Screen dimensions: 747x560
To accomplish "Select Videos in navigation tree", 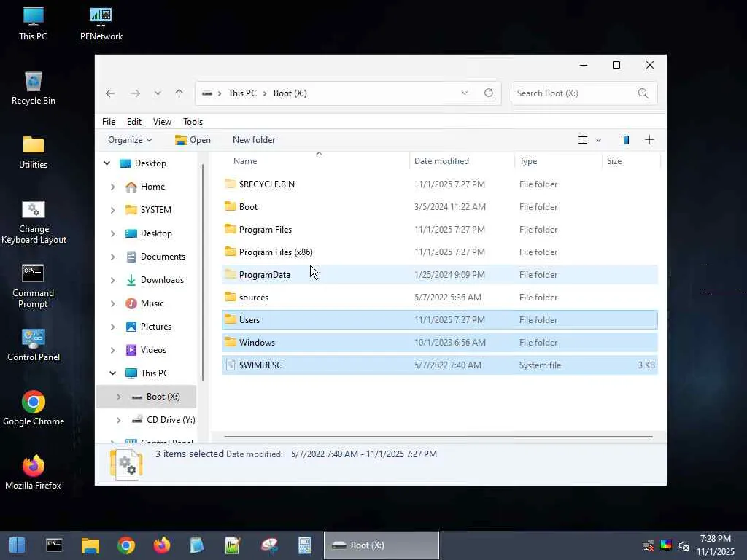I will pyautogui.click(x=153, y=350).
